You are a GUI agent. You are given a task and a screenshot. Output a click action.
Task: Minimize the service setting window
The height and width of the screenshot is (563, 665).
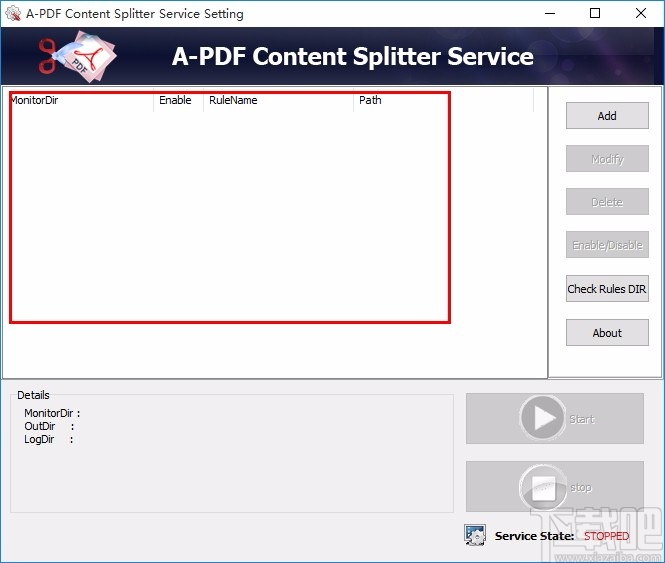[550, 14]
